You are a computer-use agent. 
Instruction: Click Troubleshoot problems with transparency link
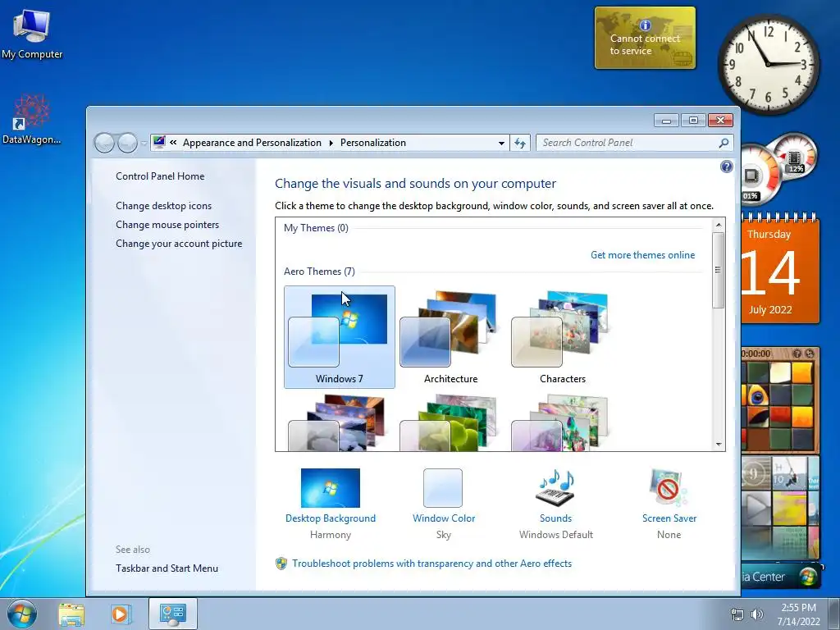(x=431, y=563)
